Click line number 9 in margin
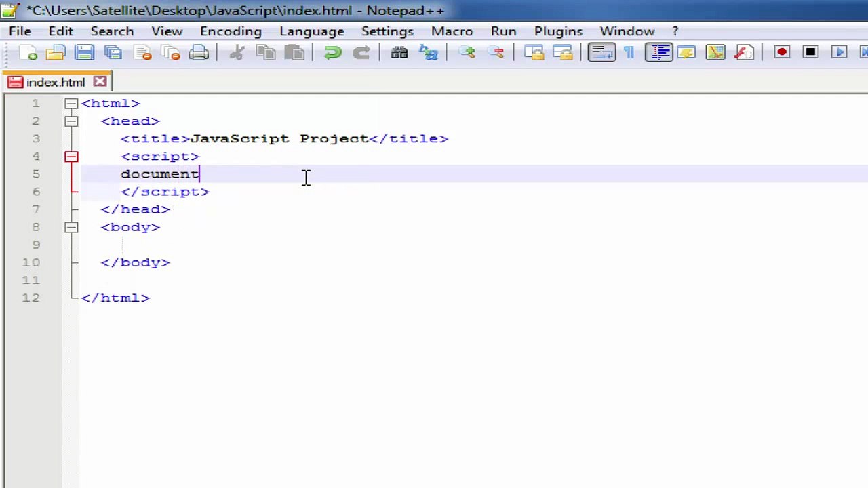 pyautogui.click(x=35, y=245)
